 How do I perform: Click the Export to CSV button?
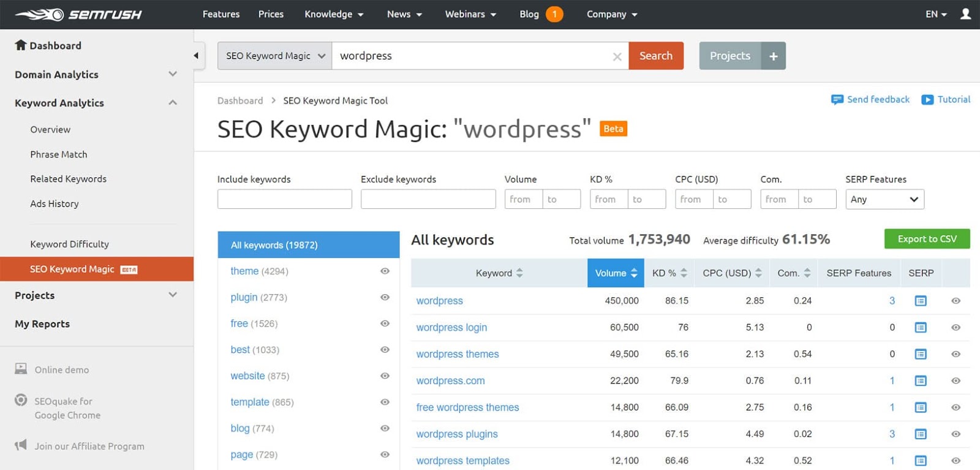(927, 239)
